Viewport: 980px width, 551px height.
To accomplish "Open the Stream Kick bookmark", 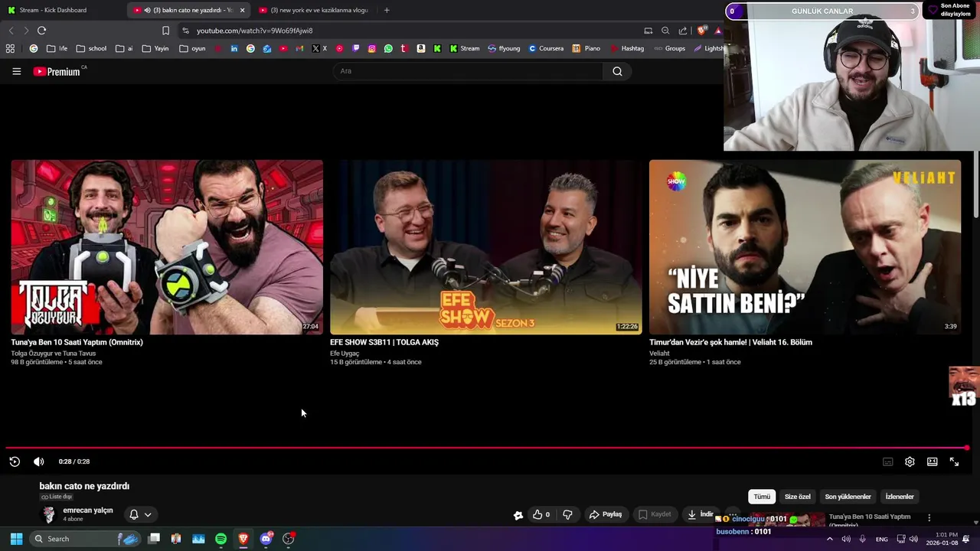I will (465, 48).
